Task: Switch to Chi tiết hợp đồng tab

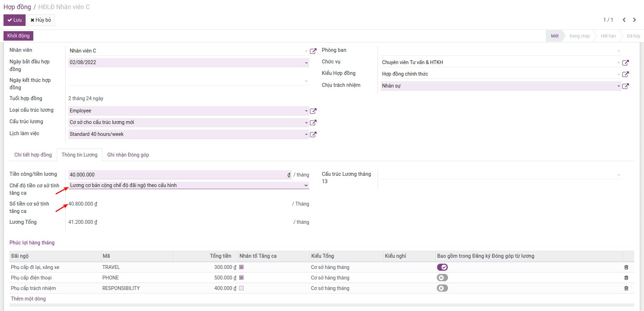Action: 33,155
